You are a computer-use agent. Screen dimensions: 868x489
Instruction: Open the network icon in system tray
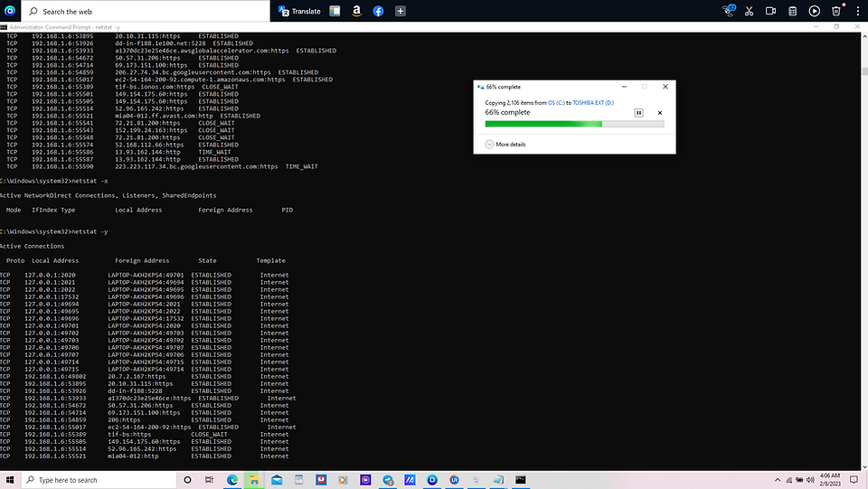(x=788, y=480)
